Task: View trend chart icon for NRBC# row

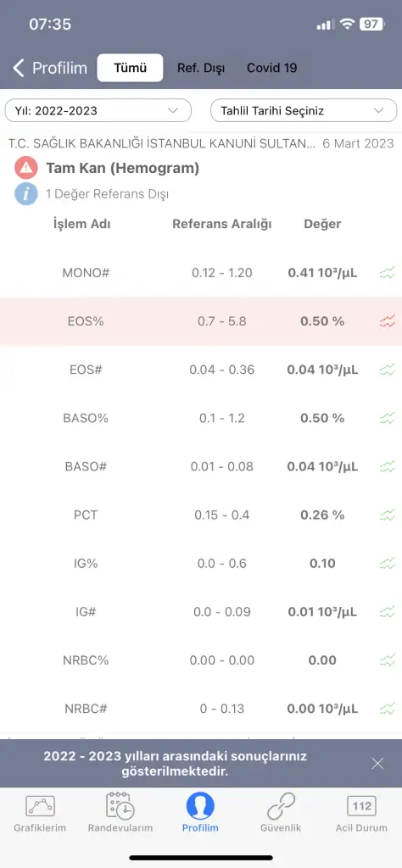Action: tap(387, 709)
